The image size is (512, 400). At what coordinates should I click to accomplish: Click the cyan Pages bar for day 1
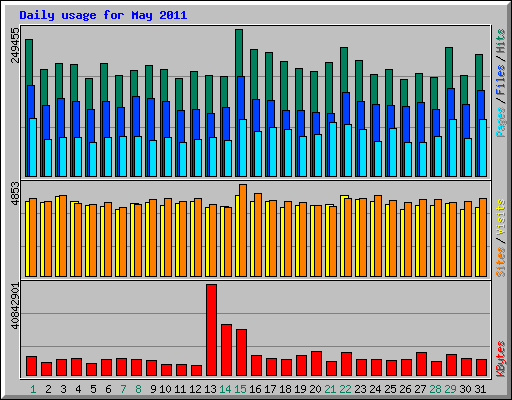pos(33,147)
